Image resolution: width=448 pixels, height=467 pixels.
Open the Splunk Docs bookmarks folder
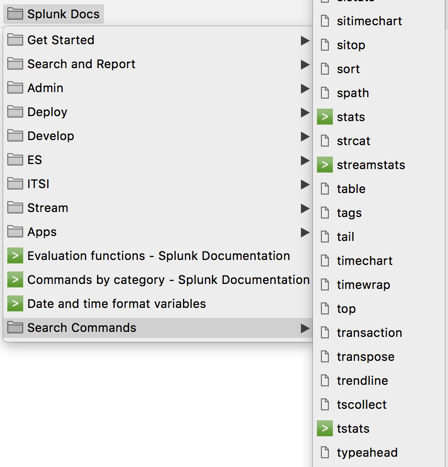(x=54, y=14)
